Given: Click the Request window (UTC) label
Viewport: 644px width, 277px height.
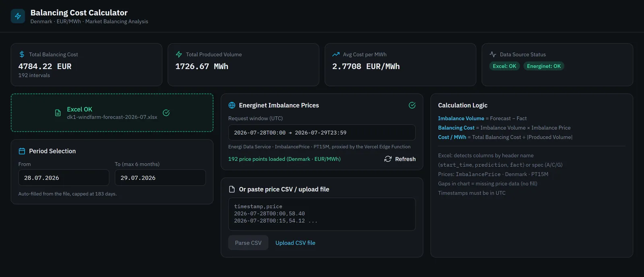Looking at the screenshot, I should [x=255, y=119].
